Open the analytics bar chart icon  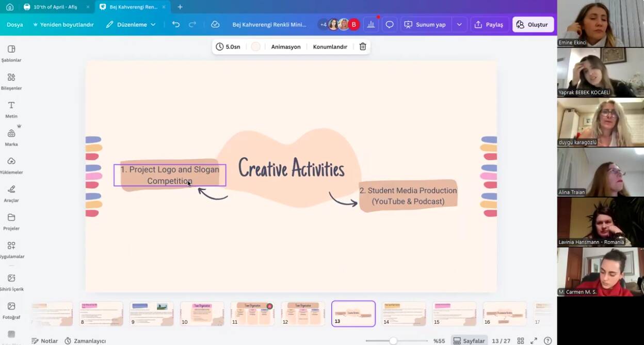tap(371, 24)
